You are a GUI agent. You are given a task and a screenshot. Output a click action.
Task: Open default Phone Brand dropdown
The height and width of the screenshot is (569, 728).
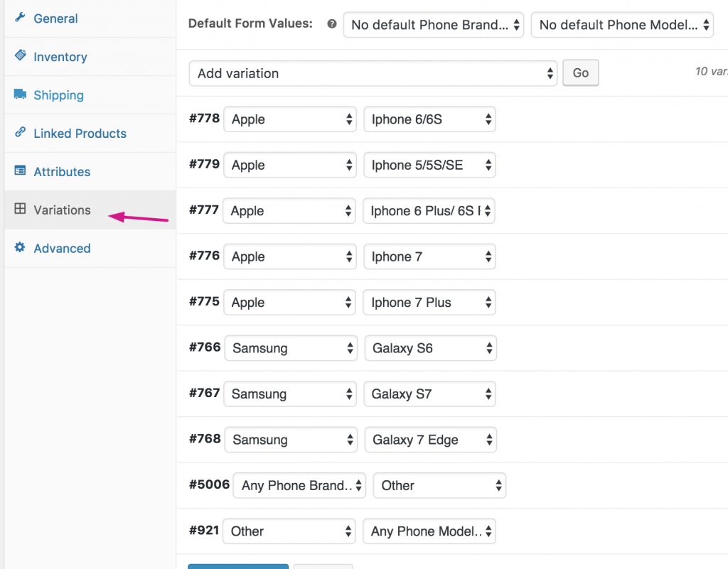coord(433,25)
